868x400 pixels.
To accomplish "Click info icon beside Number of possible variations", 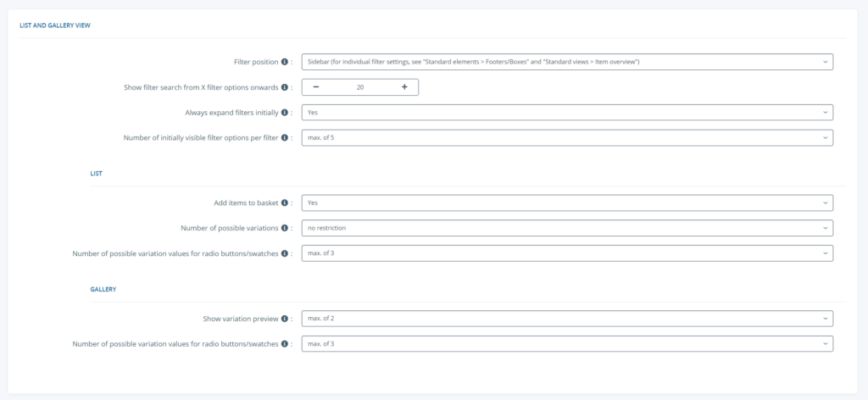I will click(x=285, y=228).
